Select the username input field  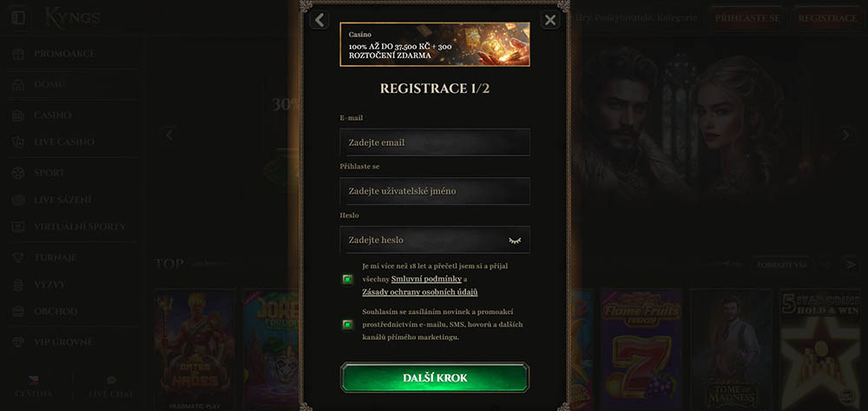[x=435, y=191]
